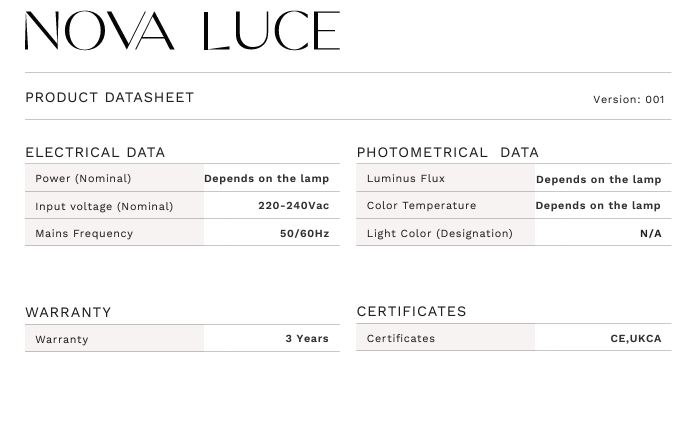
Task: Click the Power (Nominal) row label
Action: pyautogui.click(x=83, y=179)
